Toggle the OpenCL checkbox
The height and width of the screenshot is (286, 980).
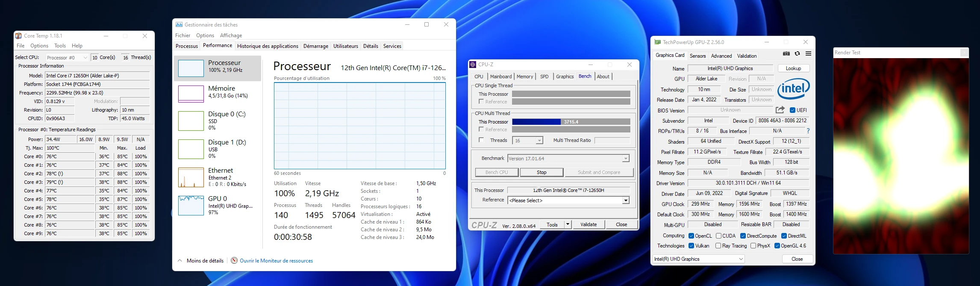pos(691,236)
